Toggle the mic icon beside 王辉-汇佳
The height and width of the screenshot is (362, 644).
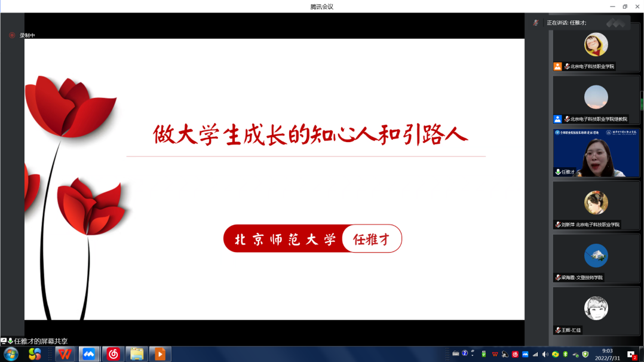point(558,330)
